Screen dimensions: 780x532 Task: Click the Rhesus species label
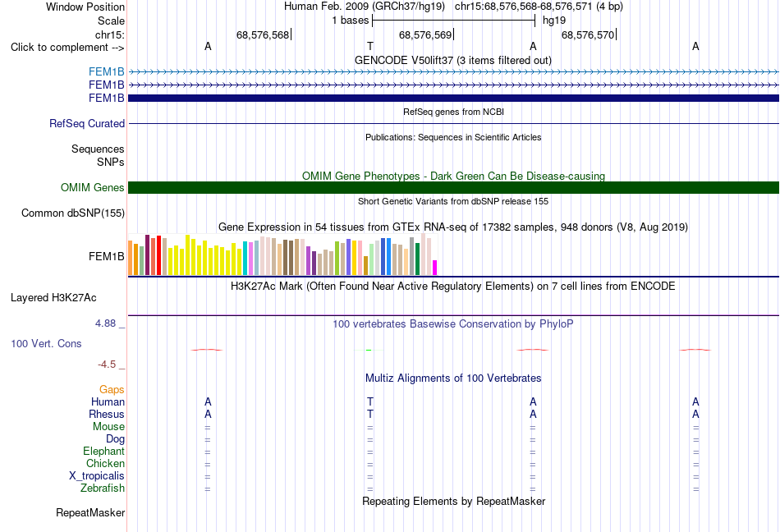coord(107,414)
